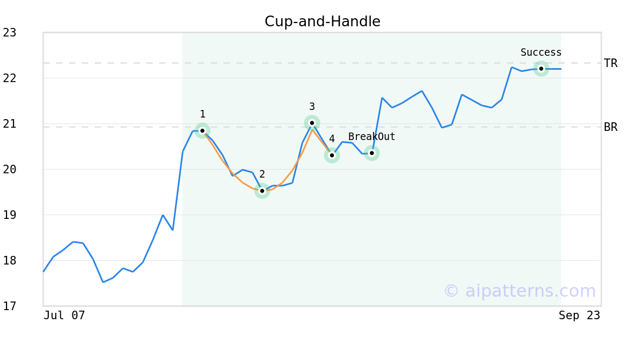The width and height of the screenshot is (644, 338).
Task: Click the 23 value on the price axis
Action: click(10, 33)
